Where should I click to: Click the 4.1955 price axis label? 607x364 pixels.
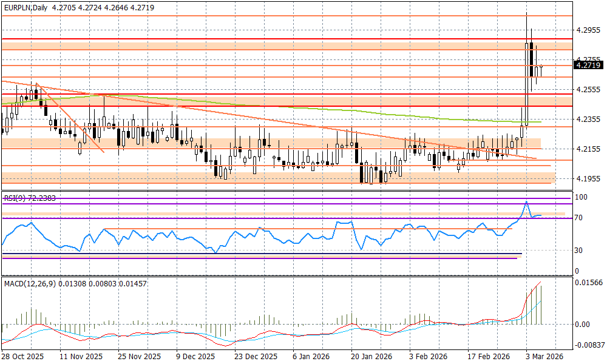coord(588,179)
